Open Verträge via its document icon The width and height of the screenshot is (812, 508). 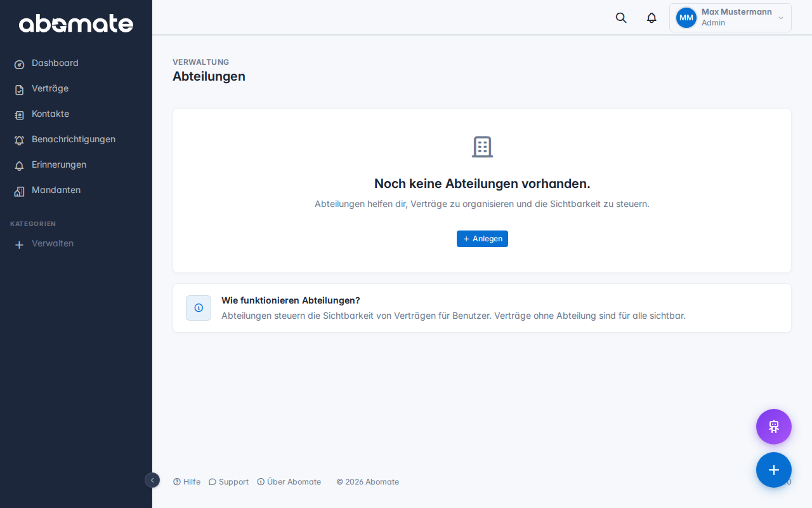tap(19, 89)
